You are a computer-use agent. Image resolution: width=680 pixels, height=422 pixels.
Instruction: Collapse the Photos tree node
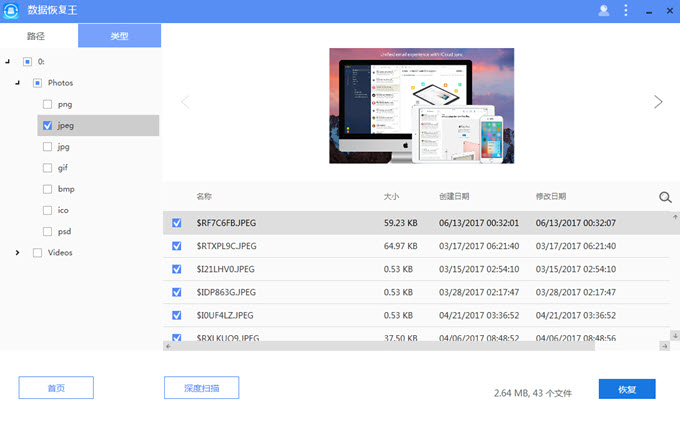click(18, 83)
